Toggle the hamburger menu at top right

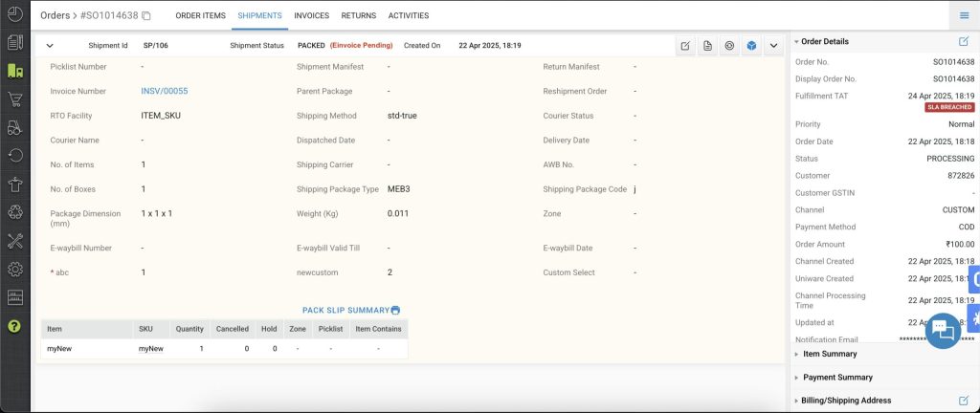(964, 15)
